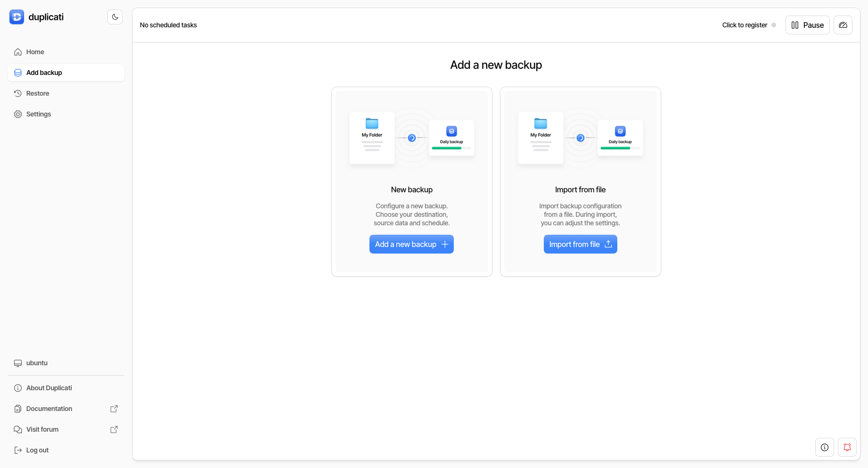Click the Duplicati logo icon

(x=16, y=16)
